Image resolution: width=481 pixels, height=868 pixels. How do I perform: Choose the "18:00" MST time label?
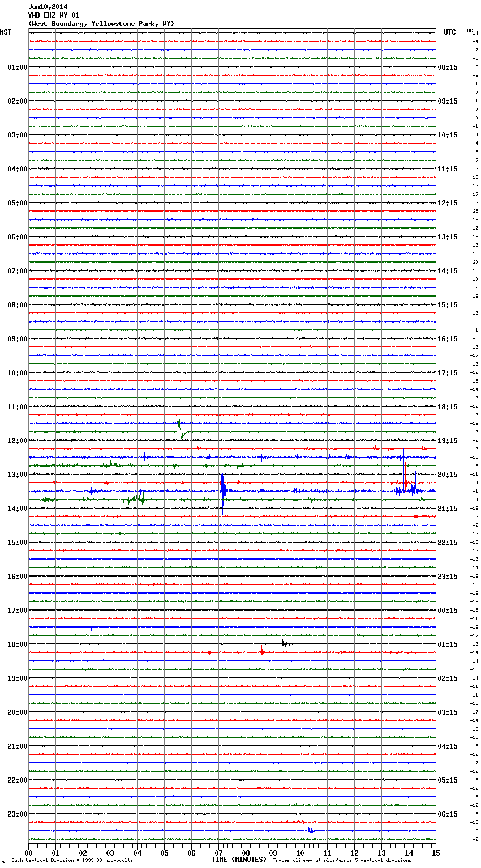click(x=17, y=644)
